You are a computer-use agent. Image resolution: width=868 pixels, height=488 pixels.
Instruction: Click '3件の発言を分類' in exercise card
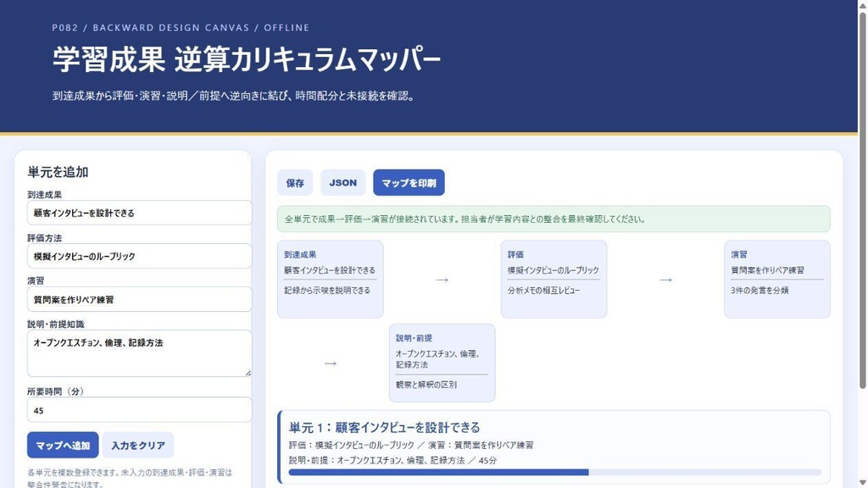[x=759, y=290]
